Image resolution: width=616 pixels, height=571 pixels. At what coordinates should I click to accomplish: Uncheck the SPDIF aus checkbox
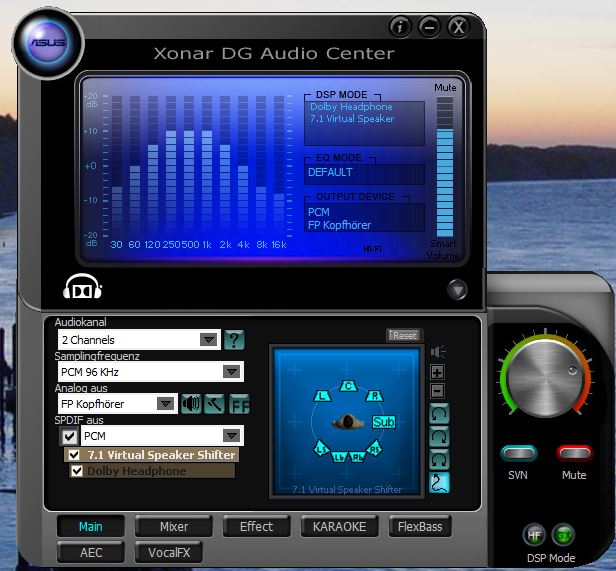point(70,436)
